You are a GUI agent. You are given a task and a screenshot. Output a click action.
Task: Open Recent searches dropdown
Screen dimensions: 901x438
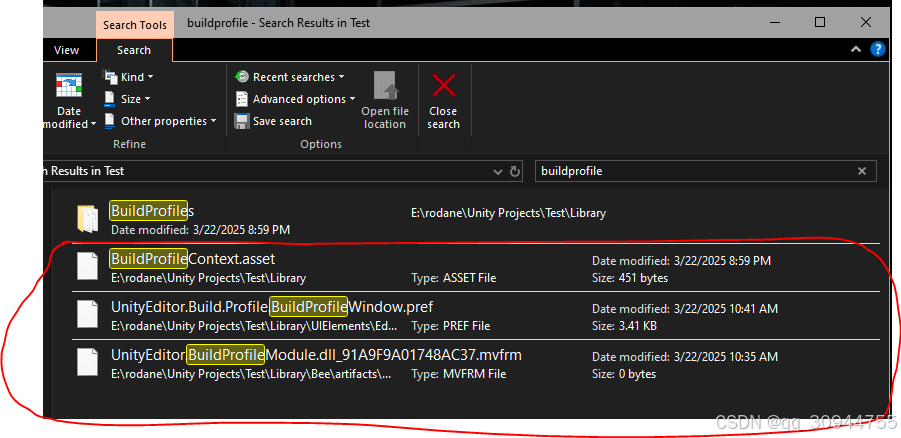(x=290, y=77)
